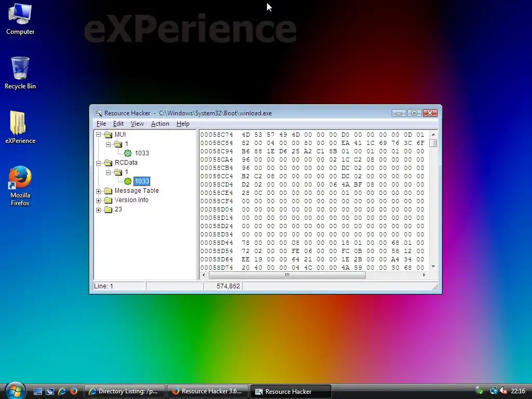
Task: Launch Internet Explorer from quick launch
Action: (x=62, y=391)
